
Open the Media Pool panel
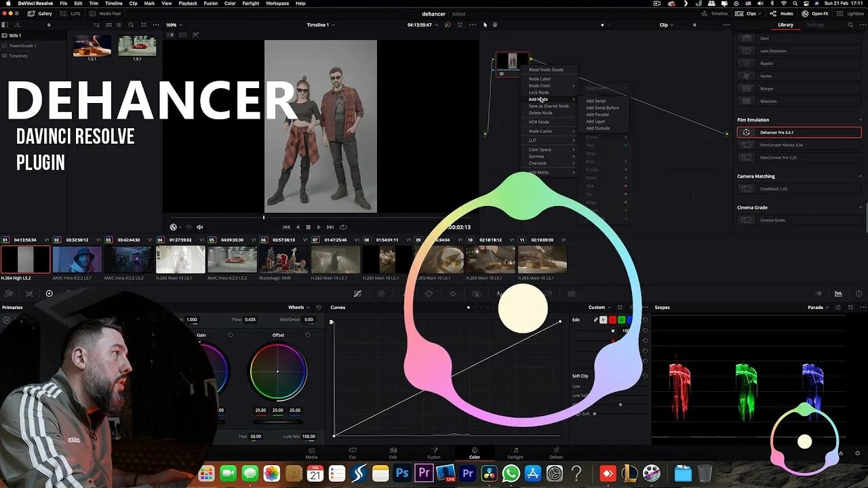[x=105, y=14]
